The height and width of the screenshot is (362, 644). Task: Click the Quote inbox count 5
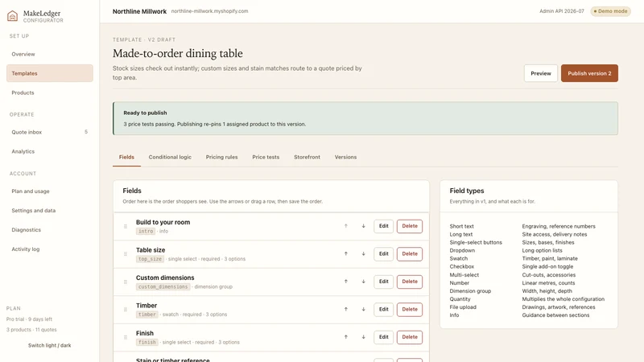pos(86,132)
